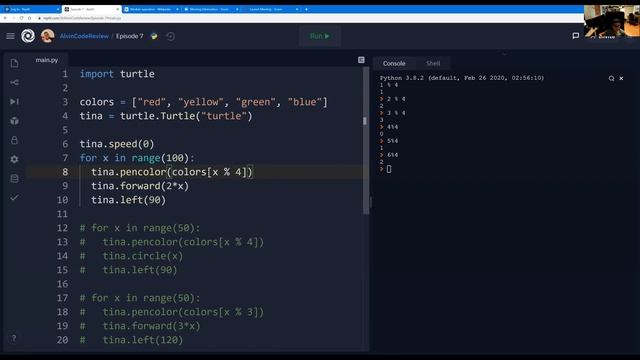The image size is (640, 360).
Task: Switch to the Shell tab
Action: [x=433, y=63]
